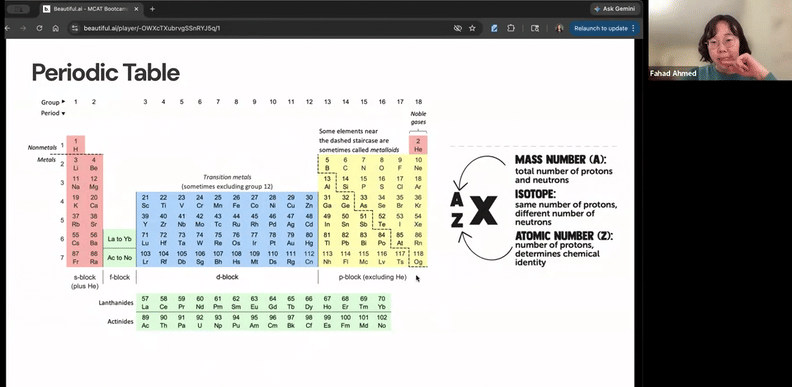Open the media control icon in toolbar
Image resolution: width=792 pixels, height=387 pixels.
535,28
